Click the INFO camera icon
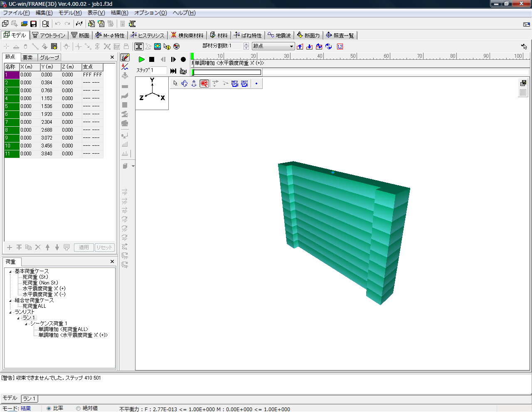 click(234, 83)
